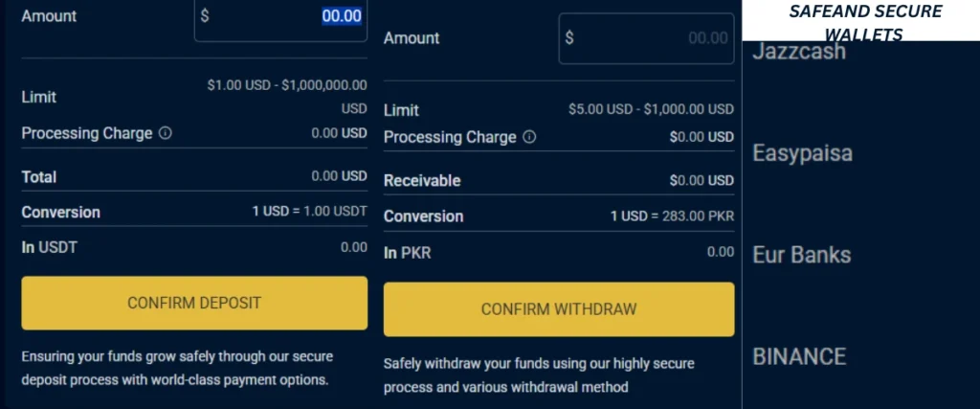Click the Confirm Deposit button

click(194, 303)
